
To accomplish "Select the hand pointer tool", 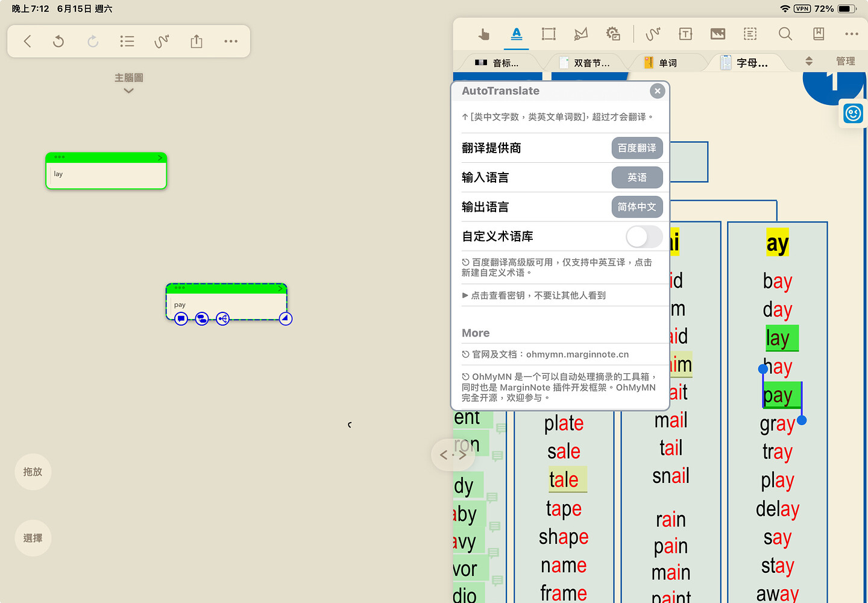I will (x=484, y=34).
